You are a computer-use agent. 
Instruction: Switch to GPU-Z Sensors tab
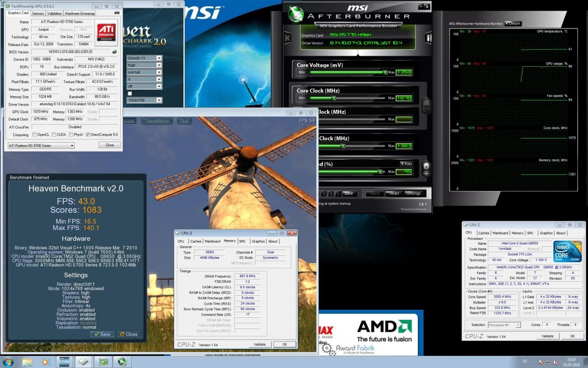pos(38,13)
